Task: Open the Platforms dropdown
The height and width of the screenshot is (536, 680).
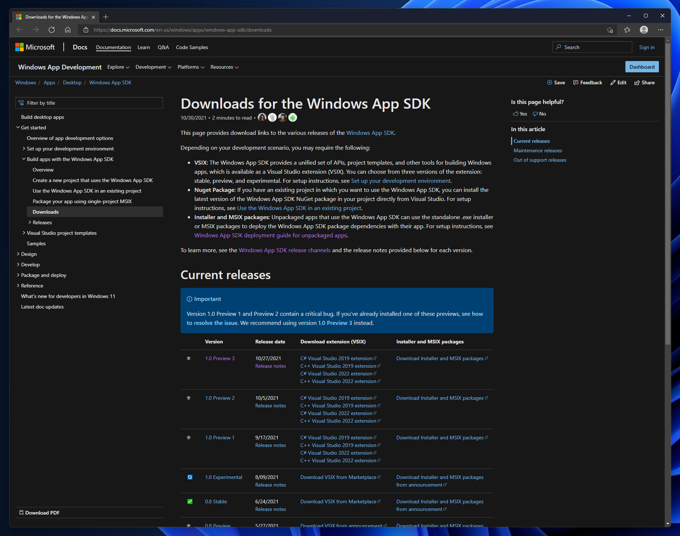Action: (x=191, y=67)
